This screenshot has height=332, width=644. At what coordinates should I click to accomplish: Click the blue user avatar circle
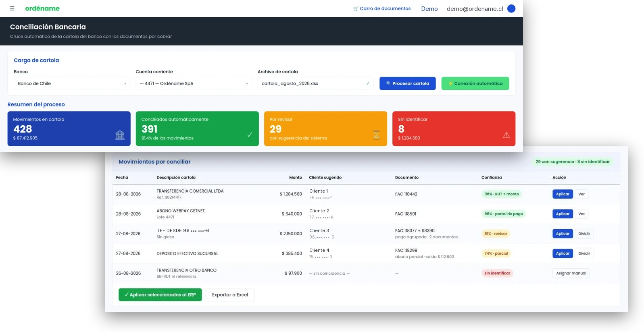pos(511,8)
